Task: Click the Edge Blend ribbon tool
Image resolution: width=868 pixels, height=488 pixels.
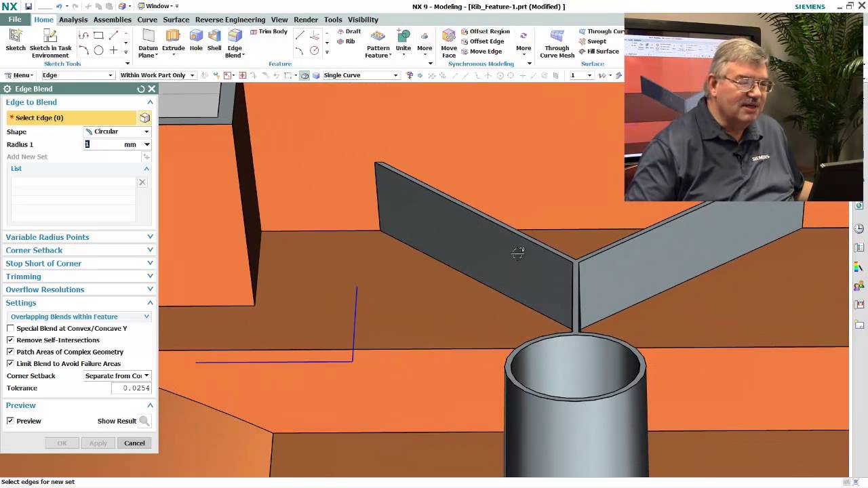Action: coord(235,43)
